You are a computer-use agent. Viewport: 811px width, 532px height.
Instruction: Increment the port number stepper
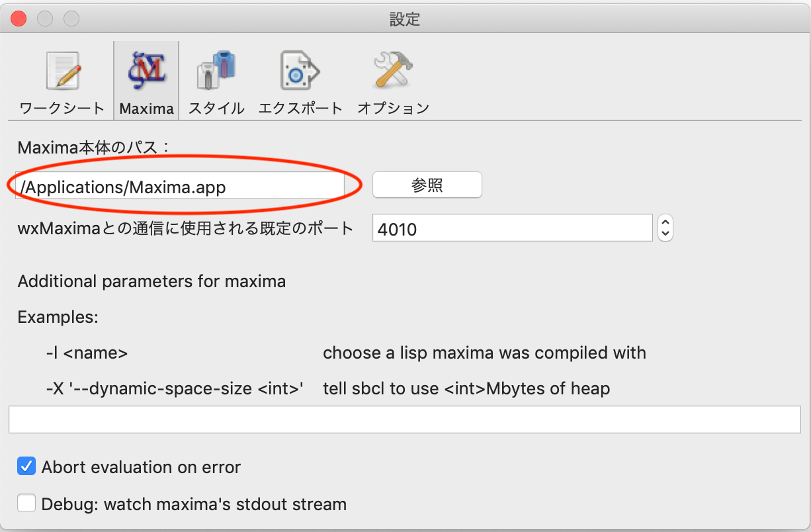tap(665, 222)
